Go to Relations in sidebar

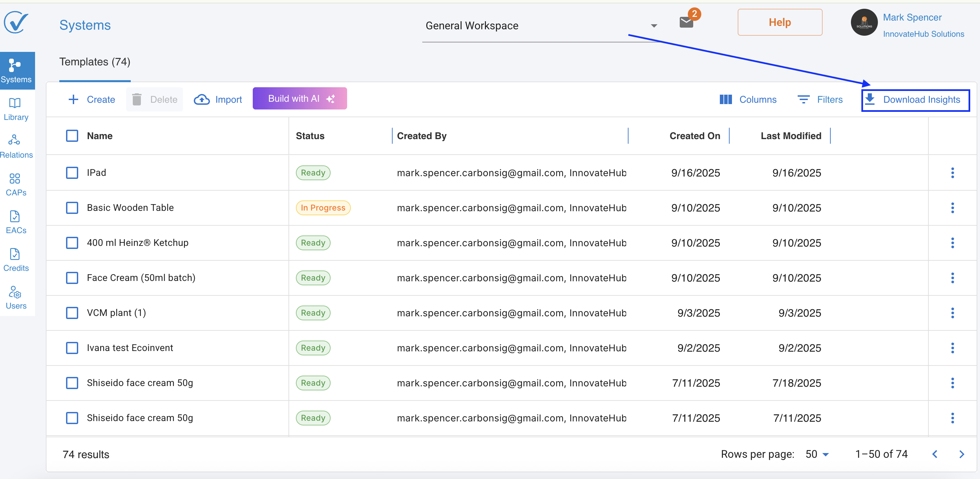(15, 146)
